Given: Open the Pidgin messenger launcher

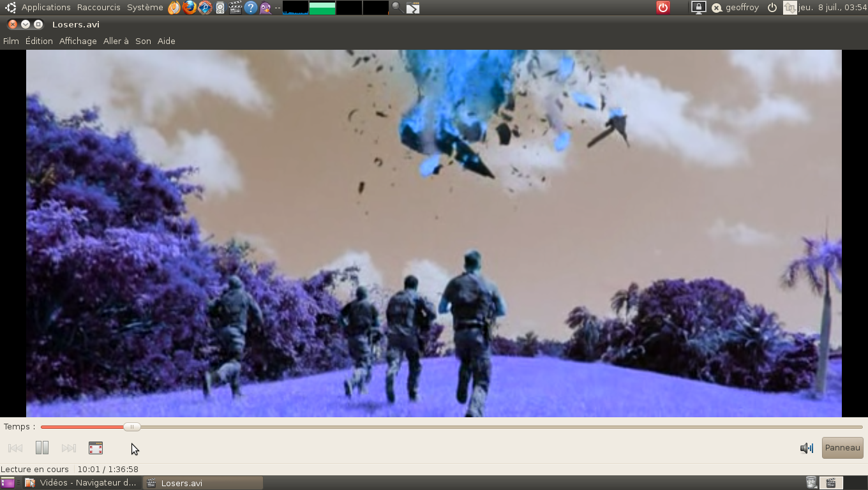Looking at the screenshot, I should click(266, 8).
